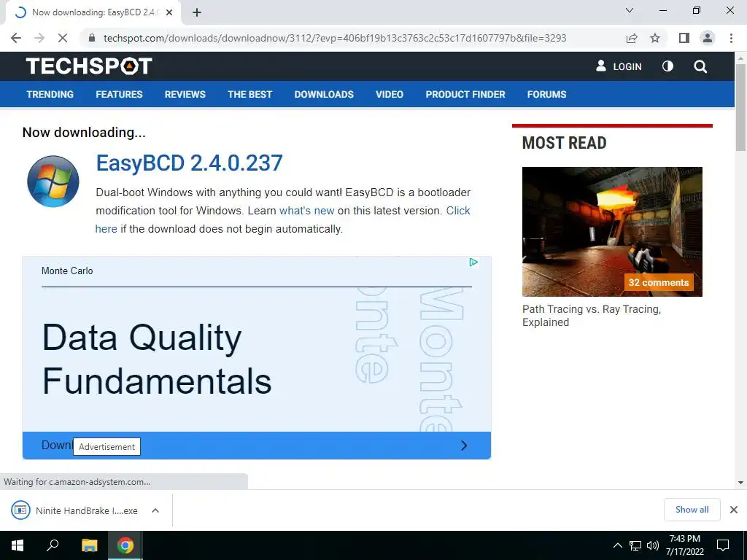Open FORUMS menu
Image resolution: width=747 pixels, height=560 pixels.
click(x=547, y=94)
